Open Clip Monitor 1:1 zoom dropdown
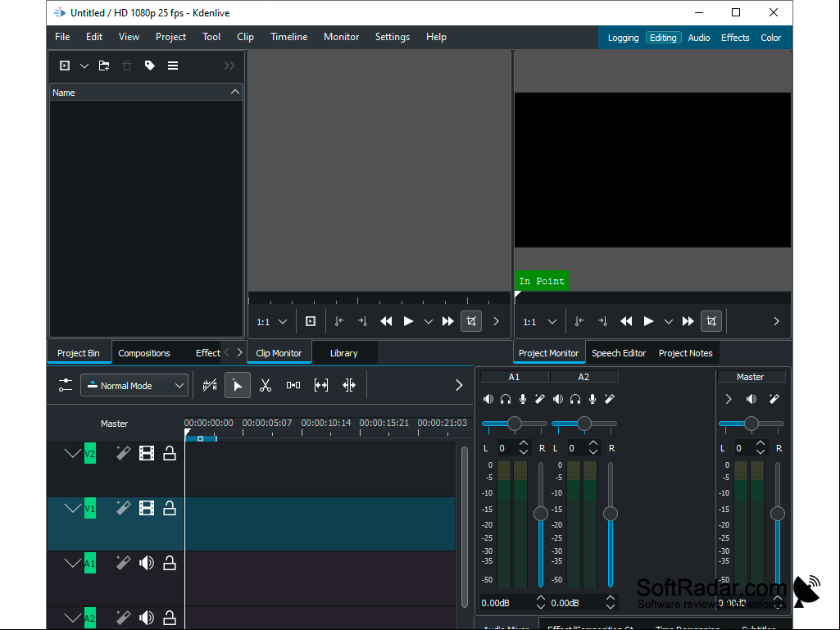This screenshot has width=840, height=630. click(x=272, y=321)
